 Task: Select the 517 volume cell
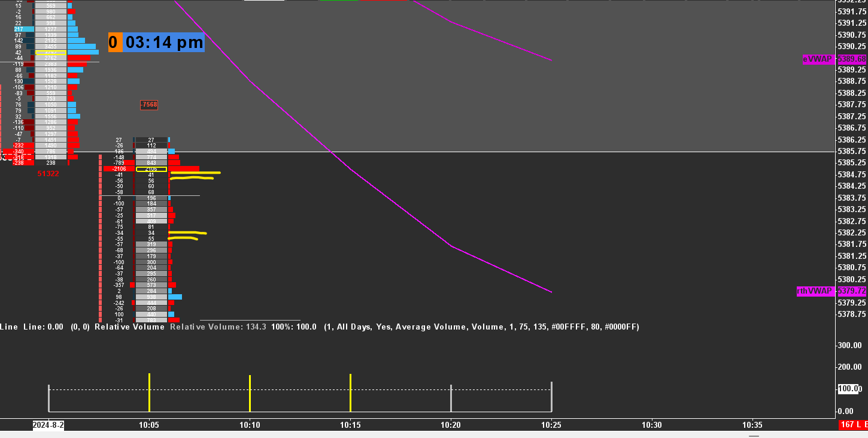(151, 215)
